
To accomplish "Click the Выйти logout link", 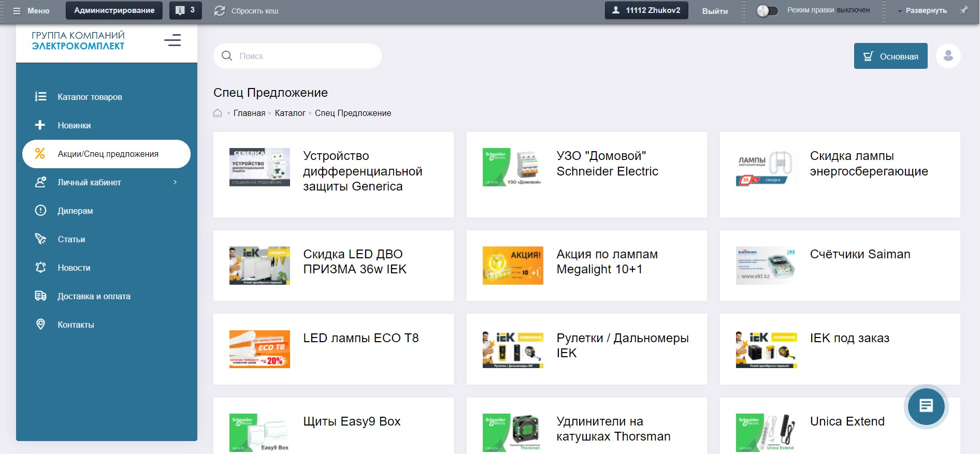I will coord(715,11).
